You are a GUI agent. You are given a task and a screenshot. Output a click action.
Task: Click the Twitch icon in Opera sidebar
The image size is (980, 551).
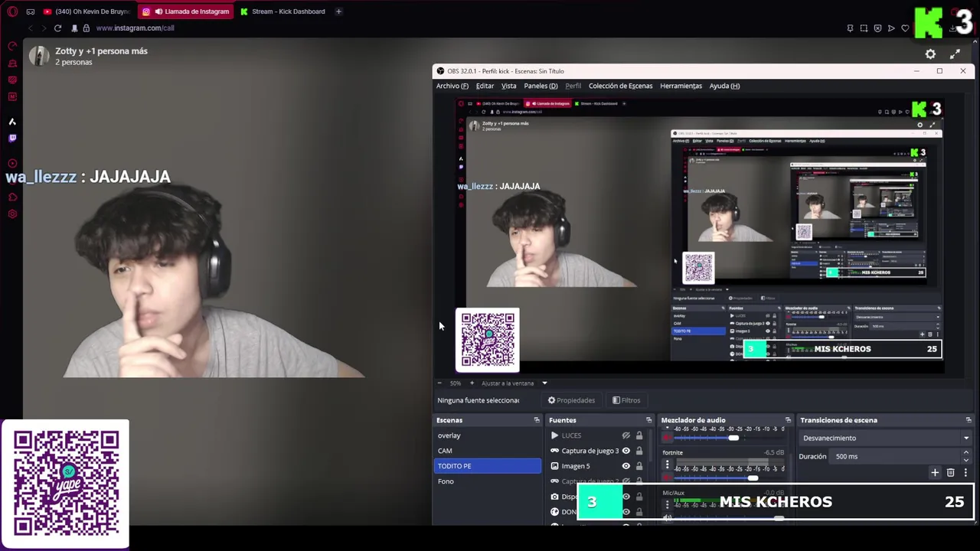pos(12,139)
